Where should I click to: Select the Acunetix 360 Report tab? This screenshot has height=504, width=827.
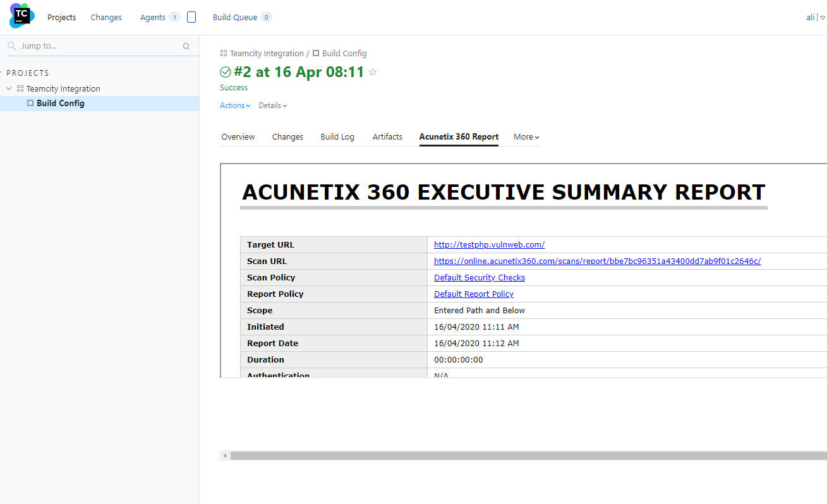click(459, 137)
